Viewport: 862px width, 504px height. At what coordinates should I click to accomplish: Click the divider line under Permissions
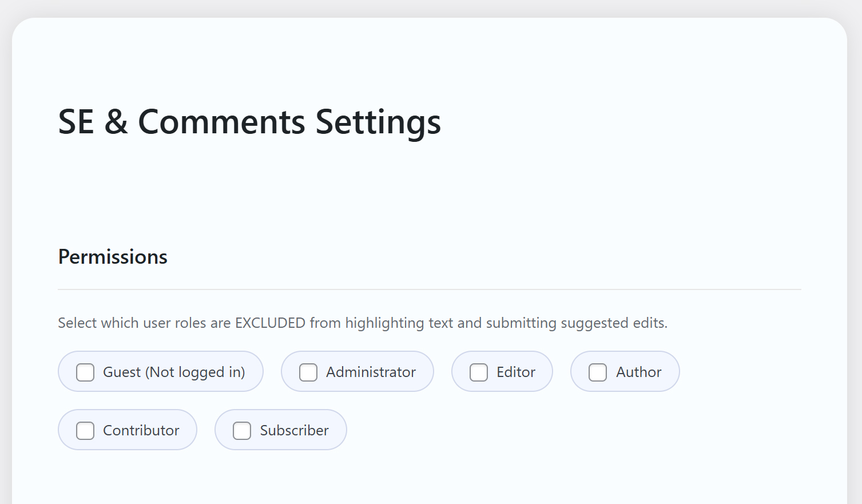coord(429,289)
